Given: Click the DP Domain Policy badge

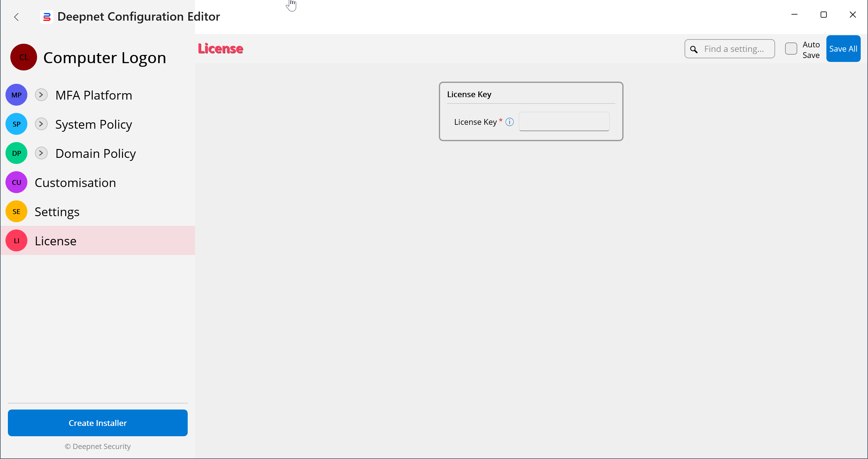Looking at the screenshot, I should pos(16,154).
